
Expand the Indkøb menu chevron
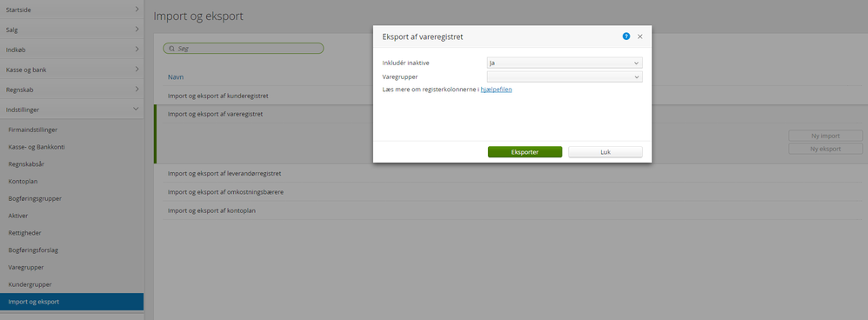(137, 50)
